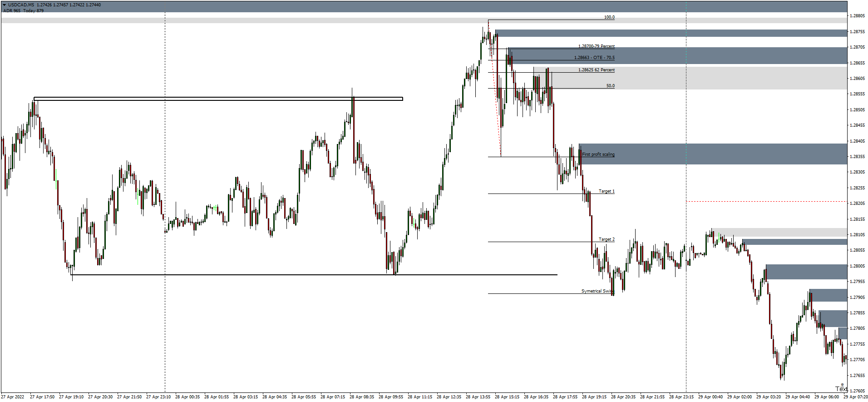Image resolution: width=868 pixels, height=402 pixels.
Task: Click the red dotted Fibonacci anchor line
Action: [495, 89]
